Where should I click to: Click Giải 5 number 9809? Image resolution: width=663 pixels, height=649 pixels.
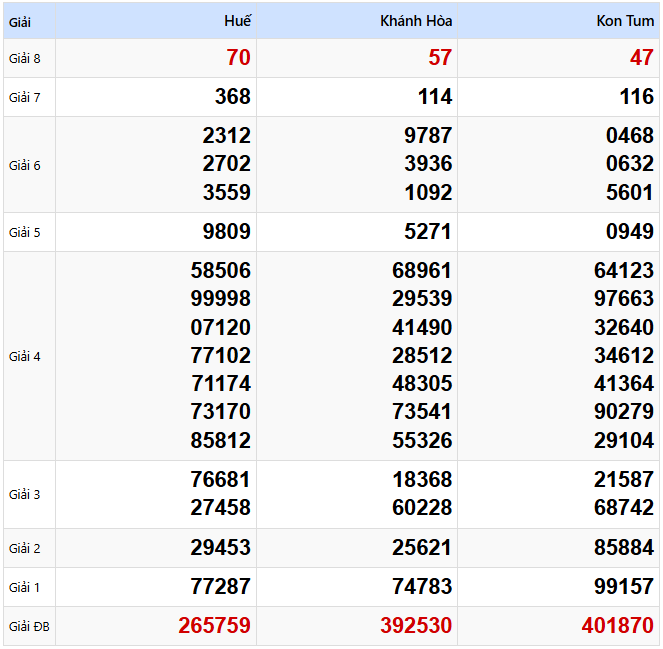pyautogui.click(x=226, y=232)
